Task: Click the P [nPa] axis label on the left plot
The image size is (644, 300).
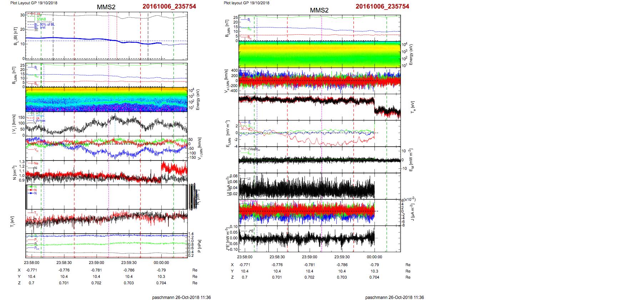Action: pyautogui.click(x=199, y=246)
